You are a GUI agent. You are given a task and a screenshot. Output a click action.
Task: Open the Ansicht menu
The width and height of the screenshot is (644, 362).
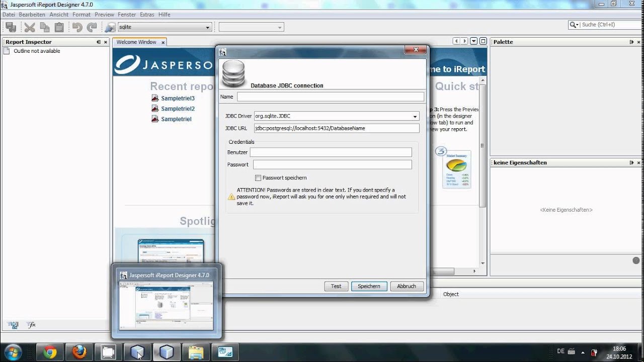click(59, 15)
